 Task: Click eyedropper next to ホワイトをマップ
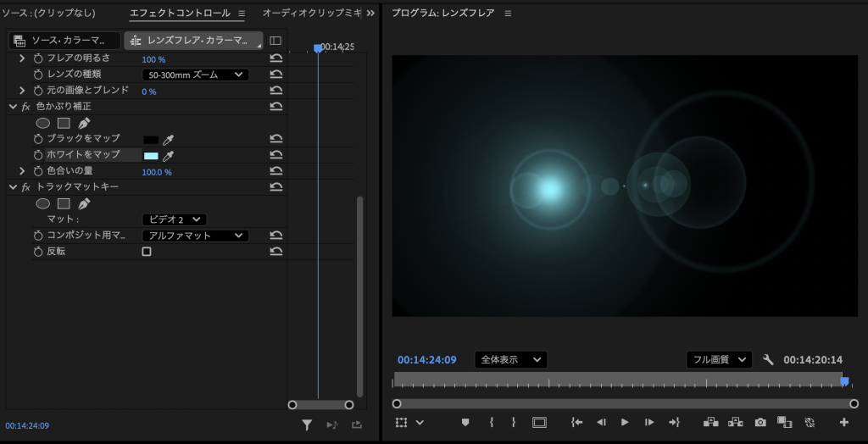[x=168, y=156]
